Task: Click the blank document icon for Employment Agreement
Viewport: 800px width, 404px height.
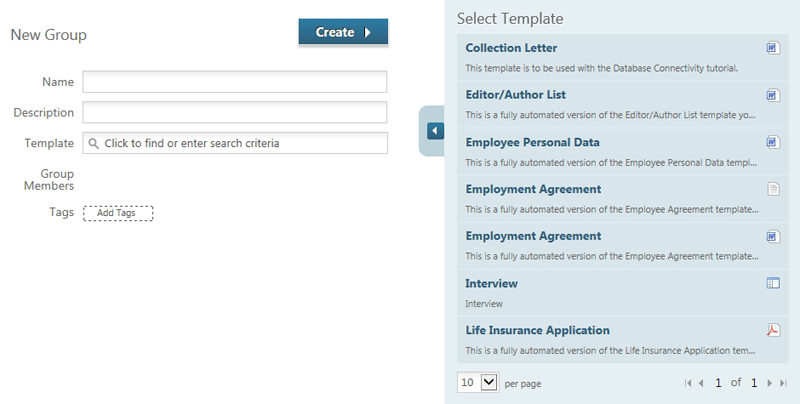Action: pyautogui.click(x=772, y=189)
